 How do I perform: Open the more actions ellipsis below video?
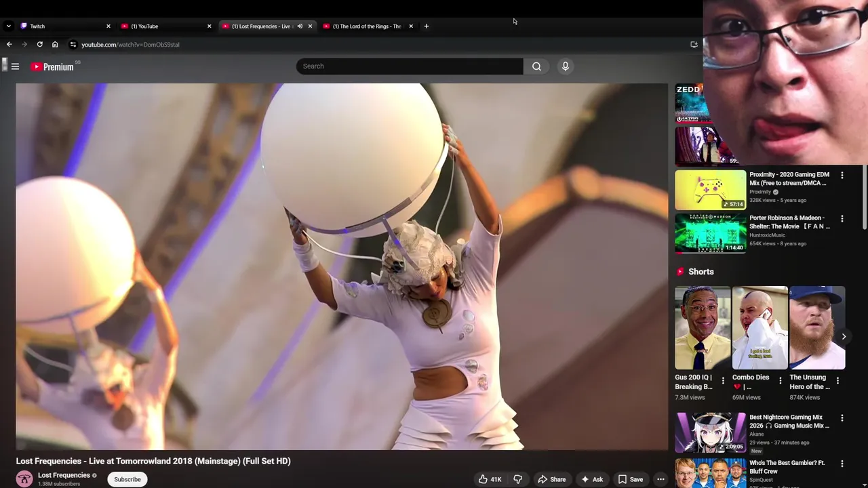(x=660, y=479)
